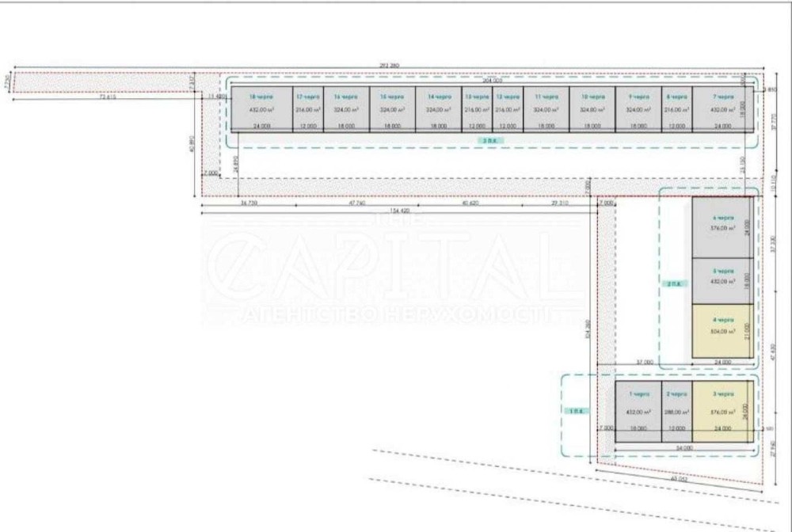Click the 8 черга narrow block
This screenshot has height=532, width=792.
[x=676, y=108]
